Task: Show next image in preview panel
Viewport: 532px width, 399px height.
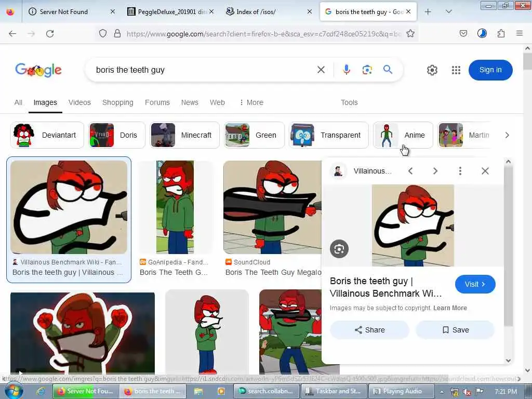Action: click(x=435, y=171)
